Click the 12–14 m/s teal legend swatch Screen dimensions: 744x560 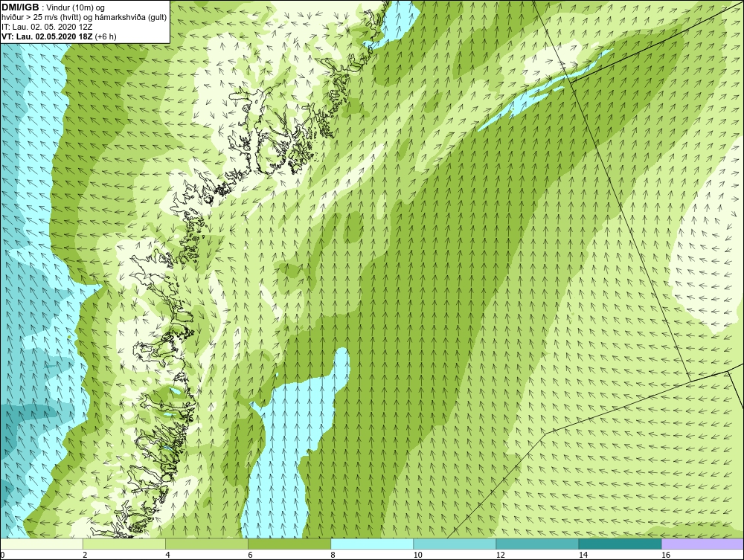tap(537, 544)
